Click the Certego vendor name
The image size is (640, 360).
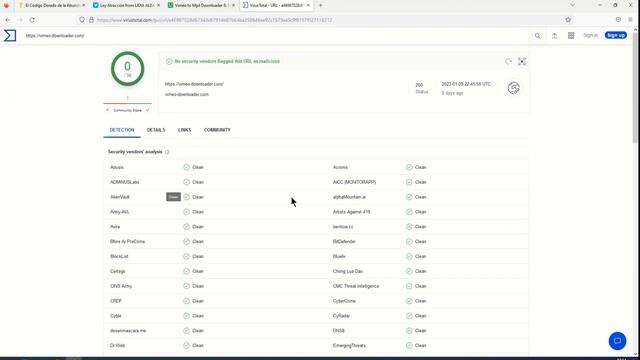[118, 271]
